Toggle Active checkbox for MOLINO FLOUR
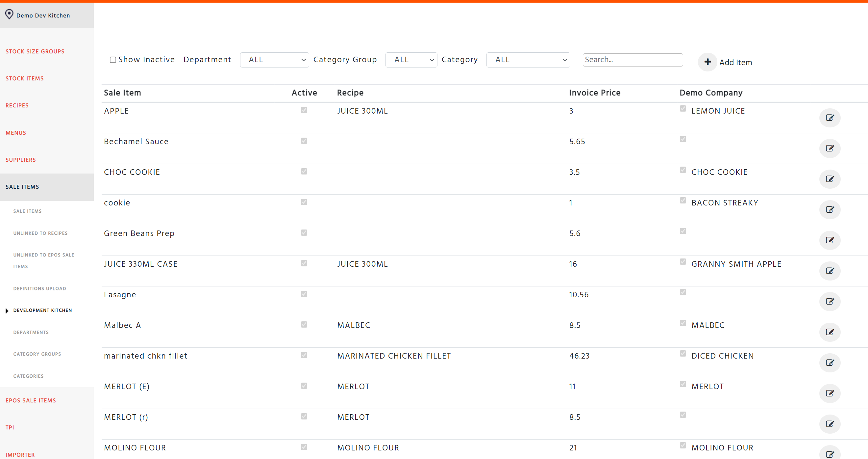868x459 pixels. [x=304, y=447]
